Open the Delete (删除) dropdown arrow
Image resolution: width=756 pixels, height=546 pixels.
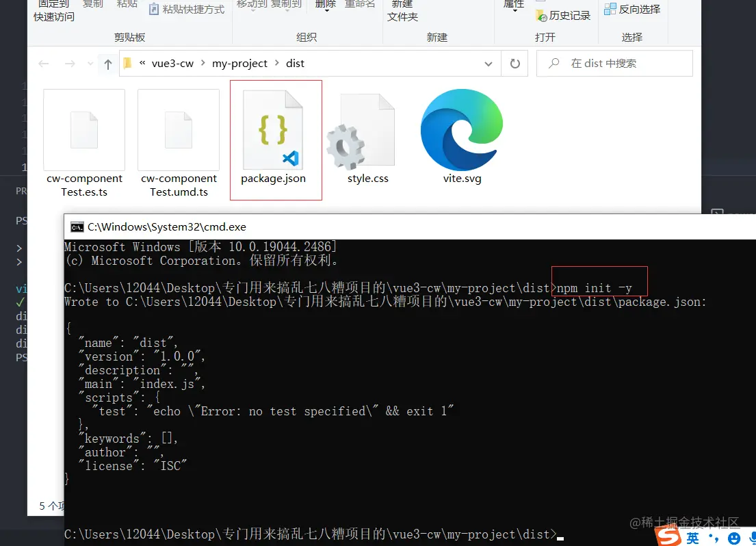(x=326, y=10)
